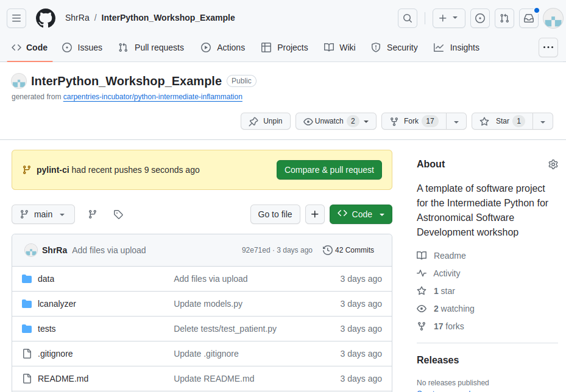
Task: Click the '17 forks' link in About
Action: coord(448,326)
